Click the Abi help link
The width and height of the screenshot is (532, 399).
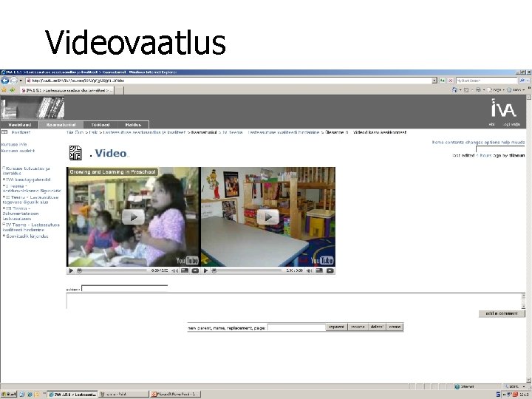click(x=491, y=124)
